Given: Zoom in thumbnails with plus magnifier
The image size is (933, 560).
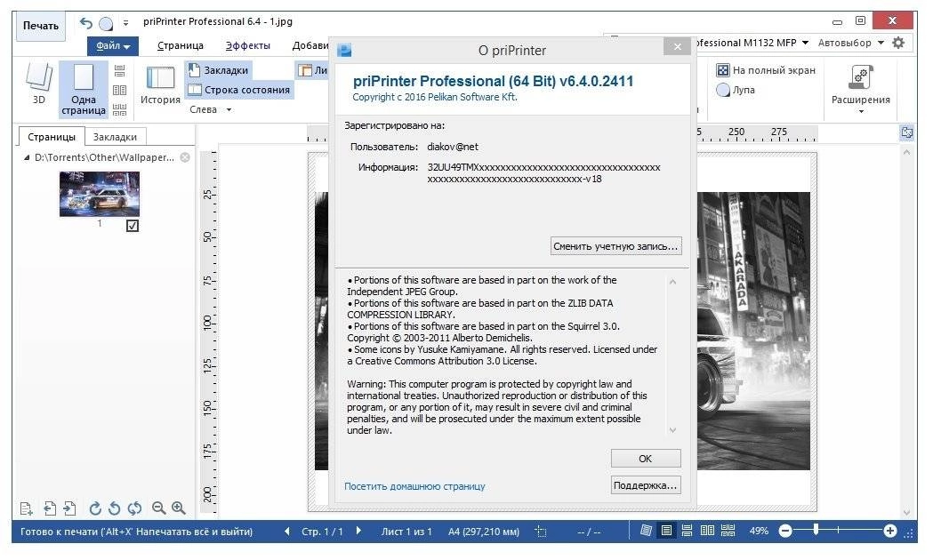Looking at the screenshot, I should 179,508.
